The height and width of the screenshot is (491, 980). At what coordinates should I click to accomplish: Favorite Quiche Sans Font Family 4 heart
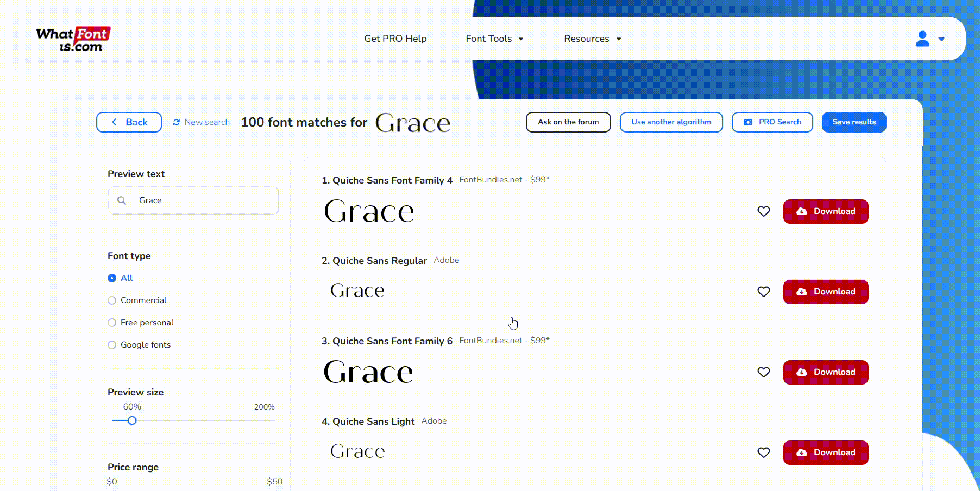764,211
